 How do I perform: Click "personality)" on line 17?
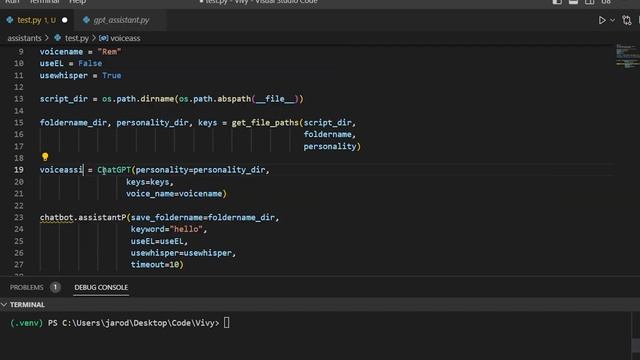tap(332, 146)
